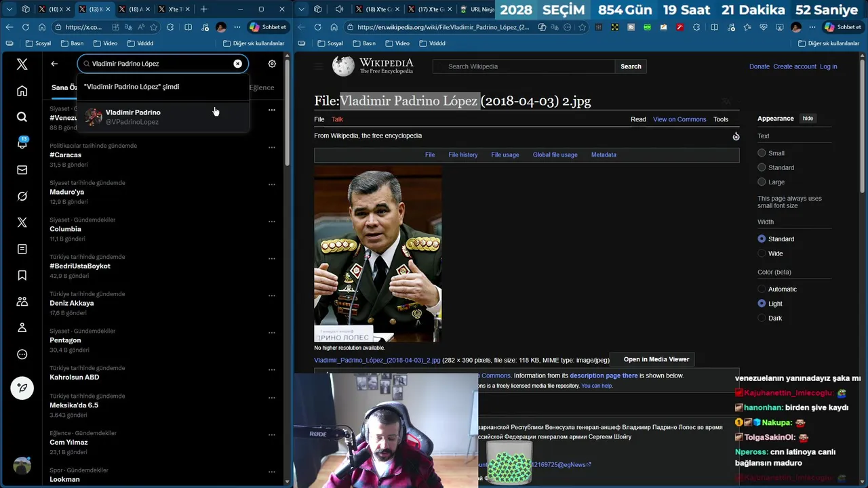Switch to the Talk tab on Wikipedia
Viewport: 868px width, 488px height.
[337, 119]
